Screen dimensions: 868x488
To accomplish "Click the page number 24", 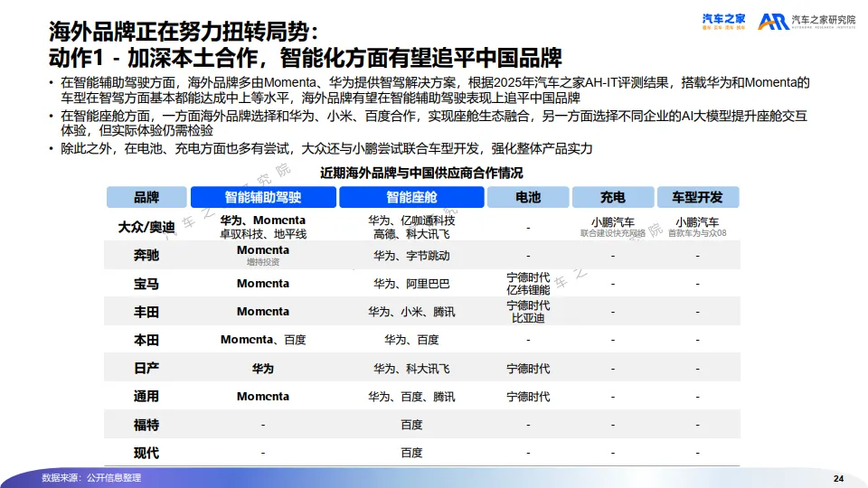I will [839, 479].
